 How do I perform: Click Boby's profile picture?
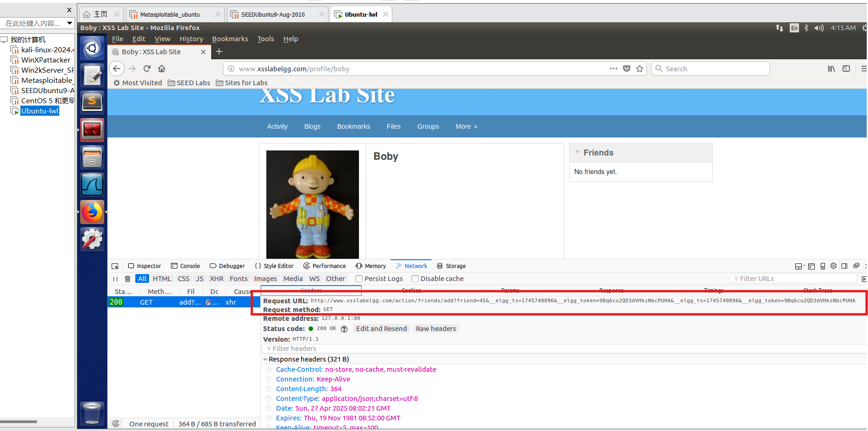point(313,204)
